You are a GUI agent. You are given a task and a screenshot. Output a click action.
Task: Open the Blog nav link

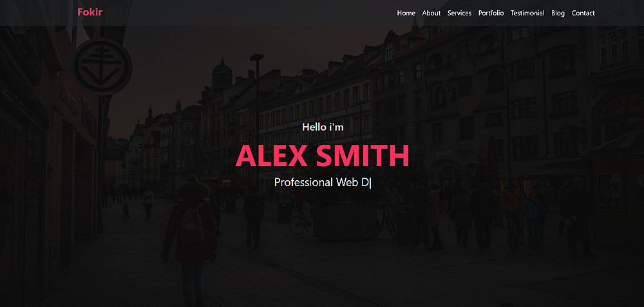click(558, 13)
